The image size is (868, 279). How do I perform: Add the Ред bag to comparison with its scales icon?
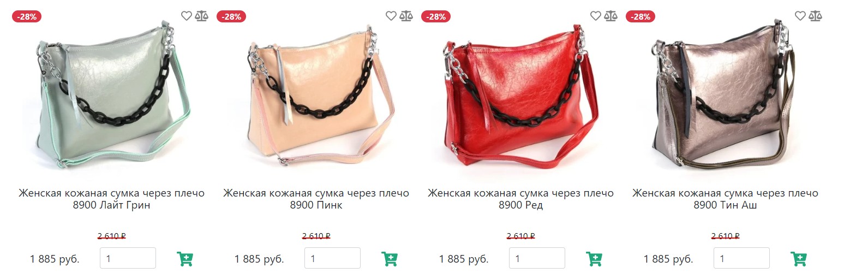click(x=611, y=16)
